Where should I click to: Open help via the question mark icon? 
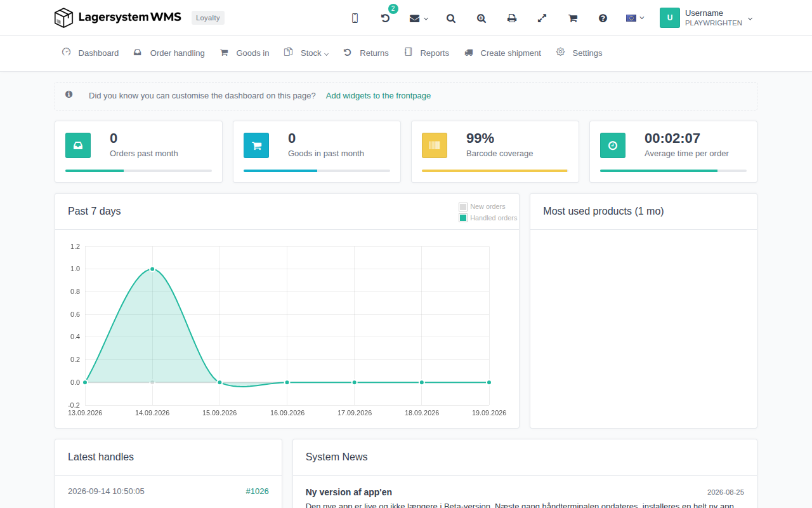tap(603, 18)
